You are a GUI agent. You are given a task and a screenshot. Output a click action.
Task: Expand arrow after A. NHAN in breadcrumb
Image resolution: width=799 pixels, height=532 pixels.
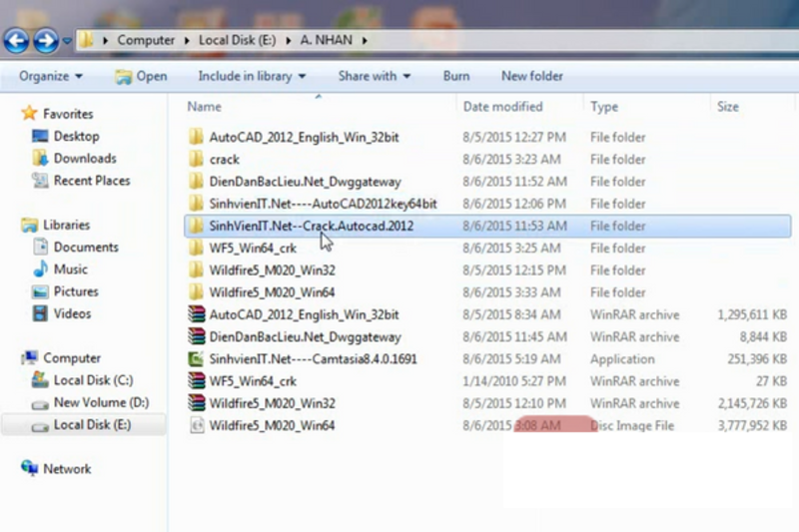tap(365, 40)
